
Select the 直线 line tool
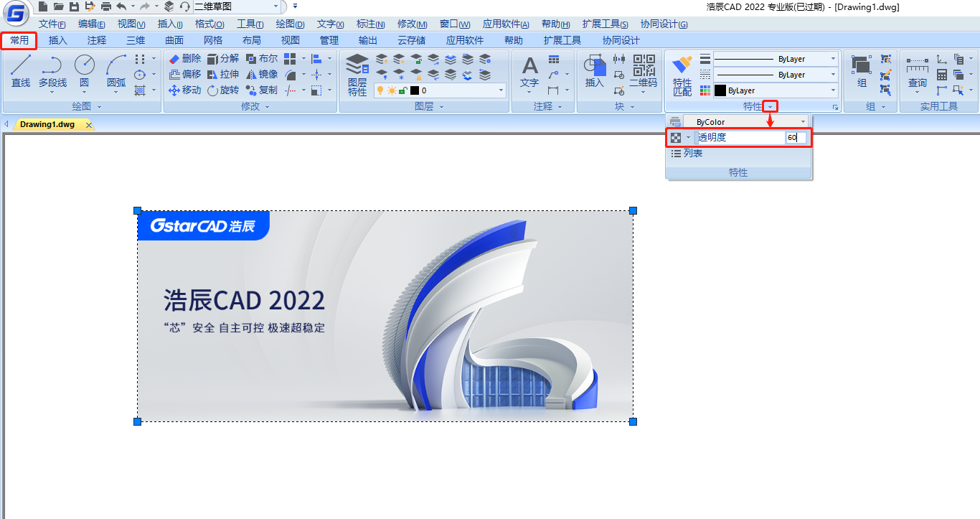click(x=21, y=71)
